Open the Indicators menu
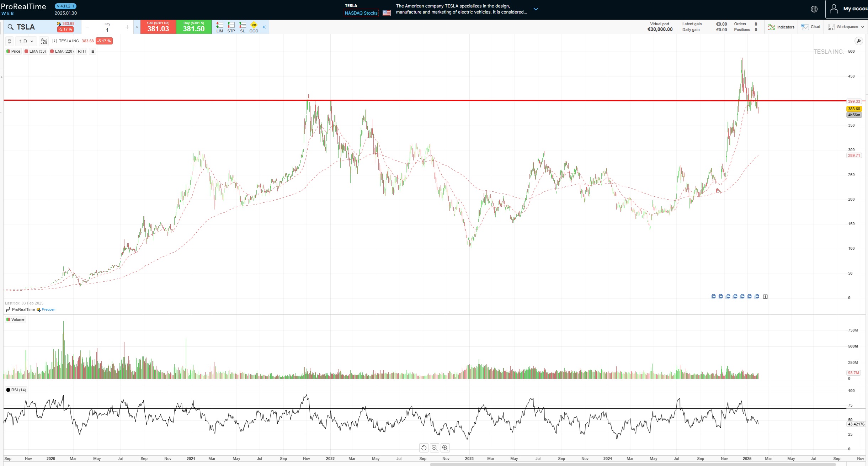 [781, 27]
